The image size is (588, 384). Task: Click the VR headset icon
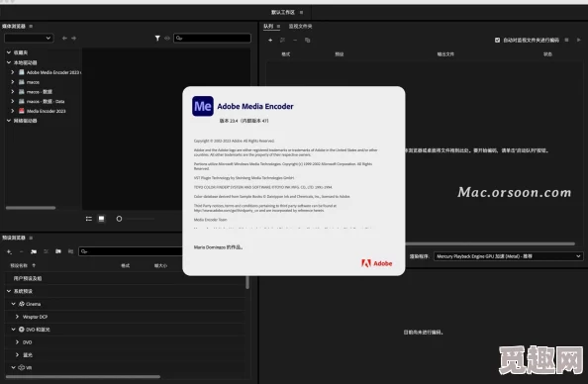coord(22,367)
